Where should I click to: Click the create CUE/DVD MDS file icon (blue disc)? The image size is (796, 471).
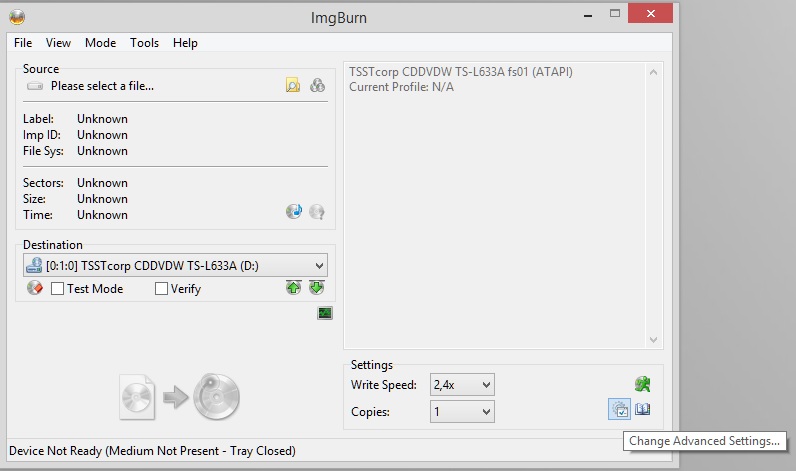pyautogui.click(x=294, y=211)
